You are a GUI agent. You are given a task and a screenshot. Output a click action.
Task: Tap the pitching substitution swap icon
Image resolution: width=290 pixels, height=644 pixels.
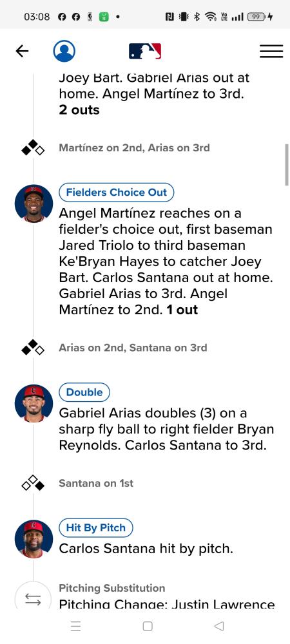pos(33,600)
